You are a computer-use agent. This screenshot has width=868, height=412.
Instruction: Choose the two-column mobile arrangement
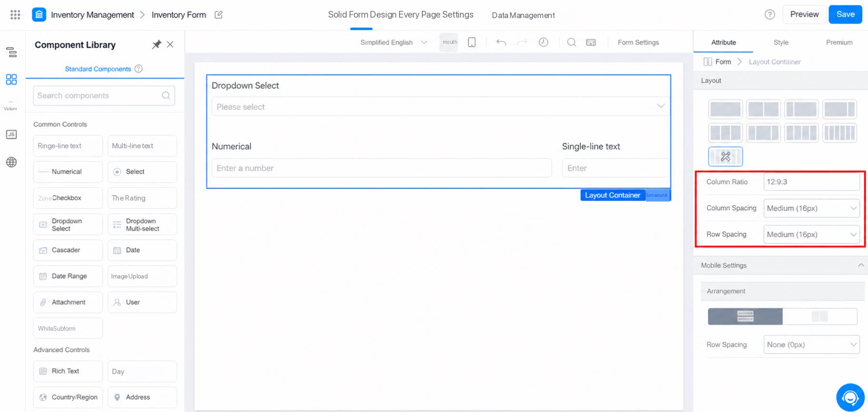click(x=819, y=316)
